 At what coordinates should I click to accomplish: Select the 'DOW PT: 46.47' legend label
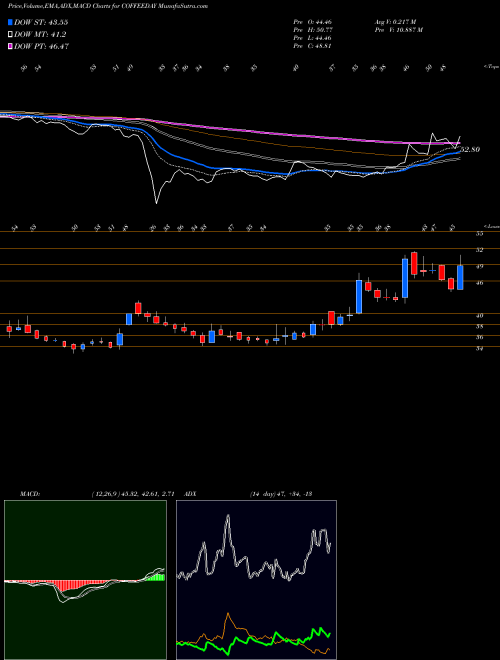[x=41, y=46]
